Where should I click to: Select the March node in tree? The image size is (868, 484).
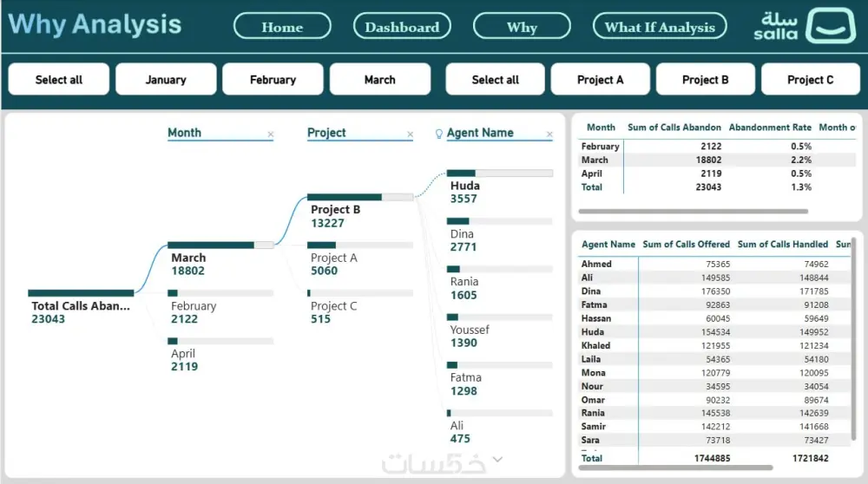[x=220, y=258]
